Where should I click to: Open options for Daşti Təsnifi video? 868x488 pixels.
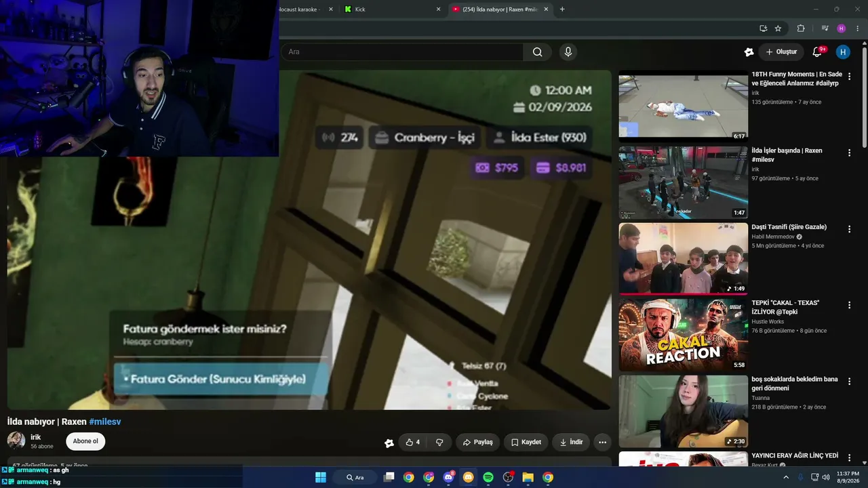point(849,230)
